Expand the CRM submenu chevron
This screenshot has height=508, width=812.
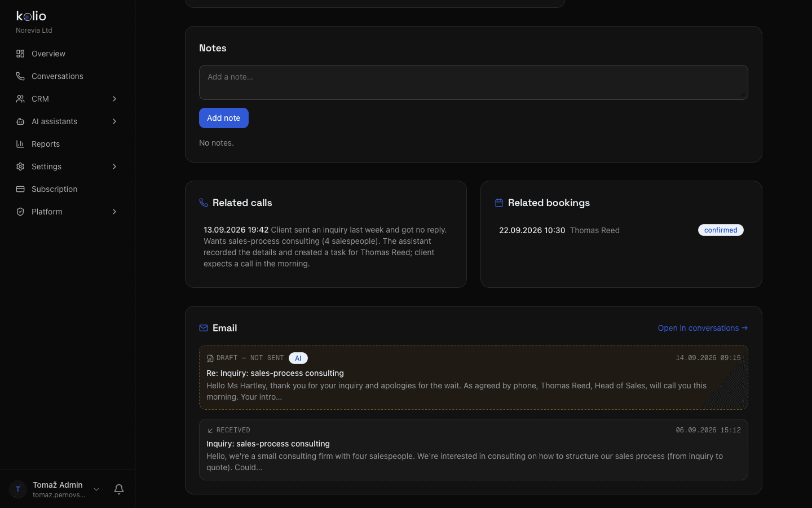(114, 99)
